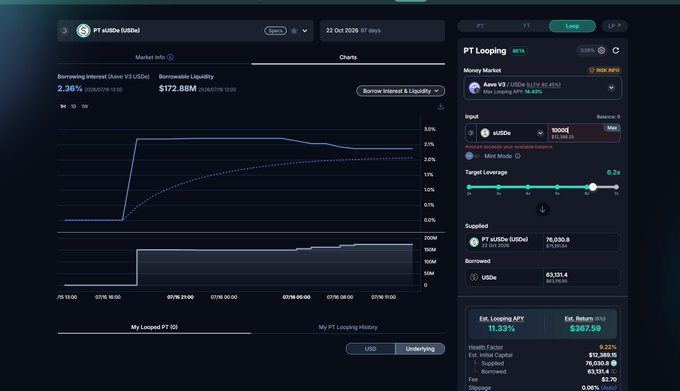Viewport: 680px width, 391px height.
Task: Click the Est. Return label
Action: (578, 319)
